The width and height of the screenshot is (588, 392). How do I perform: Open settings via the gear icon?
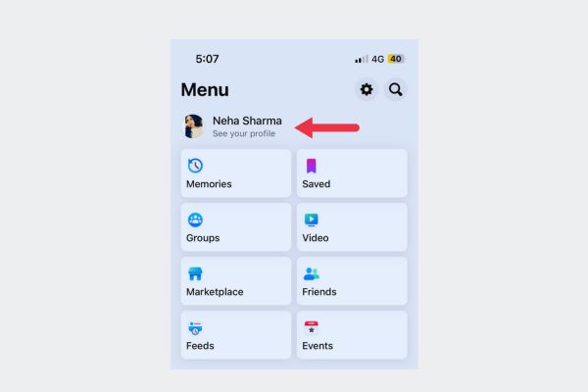[x=367, y=89]
